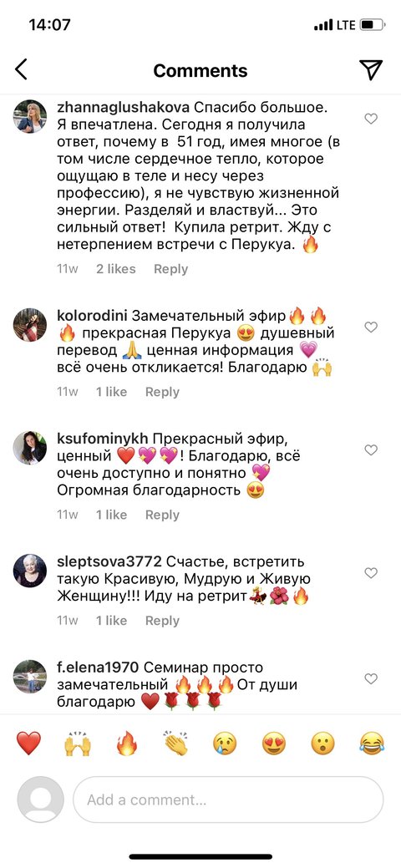This screenshot has width=401, height=868.
Task: Reply to ksufominykh's comment
Action: (x=162, y=515)
